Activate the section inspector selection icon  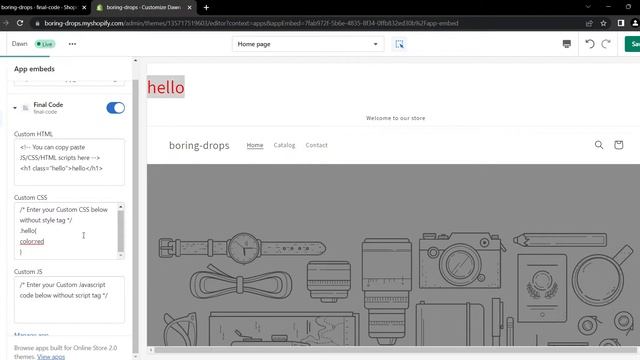[x=399, y=44]
